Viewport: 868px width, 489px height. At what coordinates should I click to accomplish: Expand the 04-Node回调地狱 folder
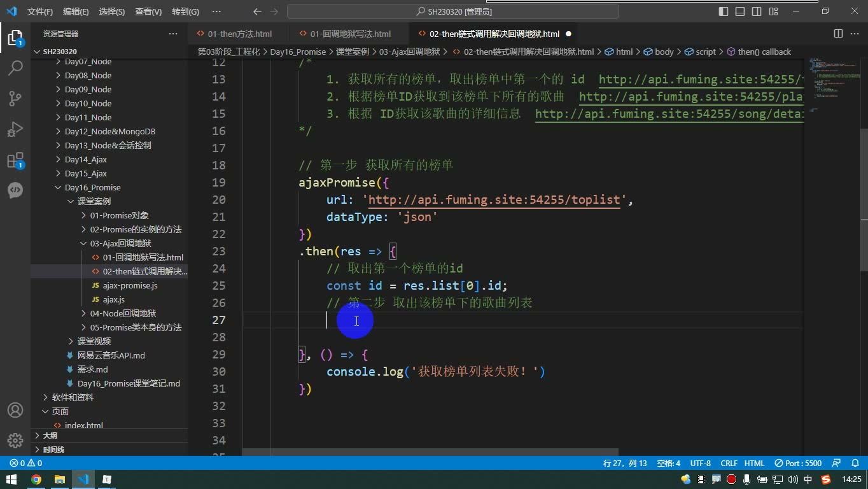tap(109, 313)
